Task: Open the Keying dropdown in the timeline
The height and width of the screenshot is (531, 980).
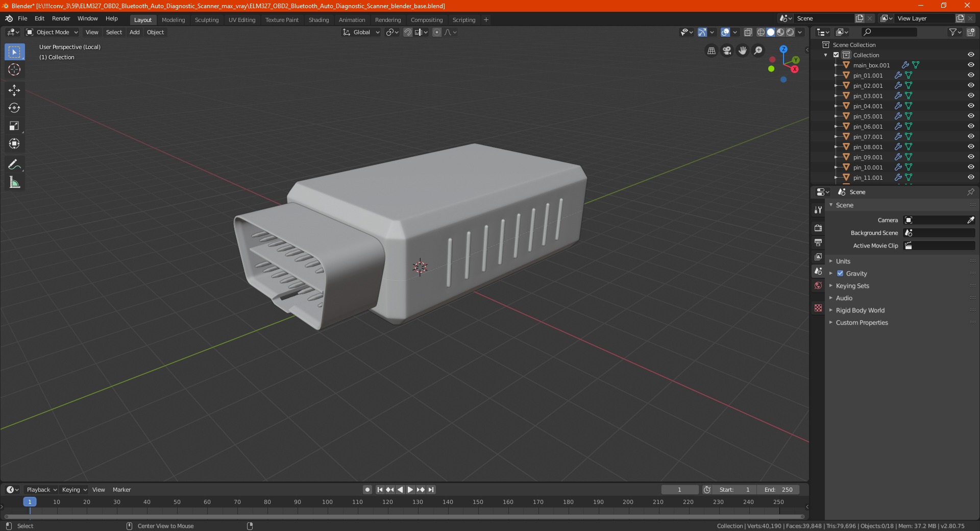Action: (74, 490)
